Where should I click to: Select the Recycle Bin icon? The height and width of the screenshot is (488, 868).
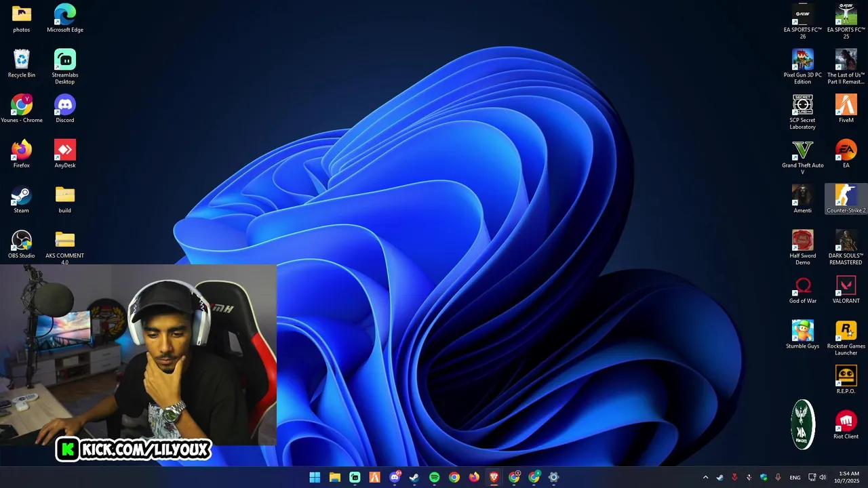click(22, 64)
